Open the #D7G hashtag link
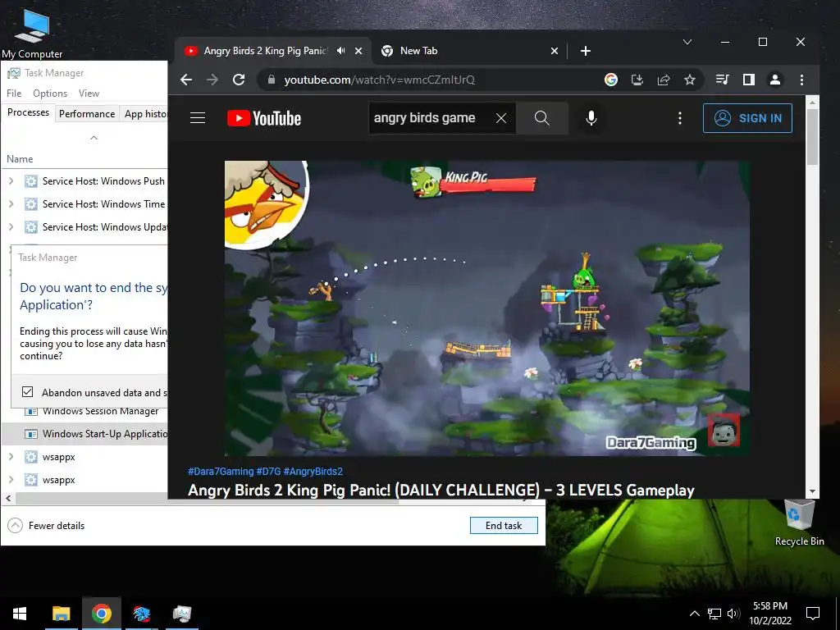840x630 pixels. tap(268, 472)
